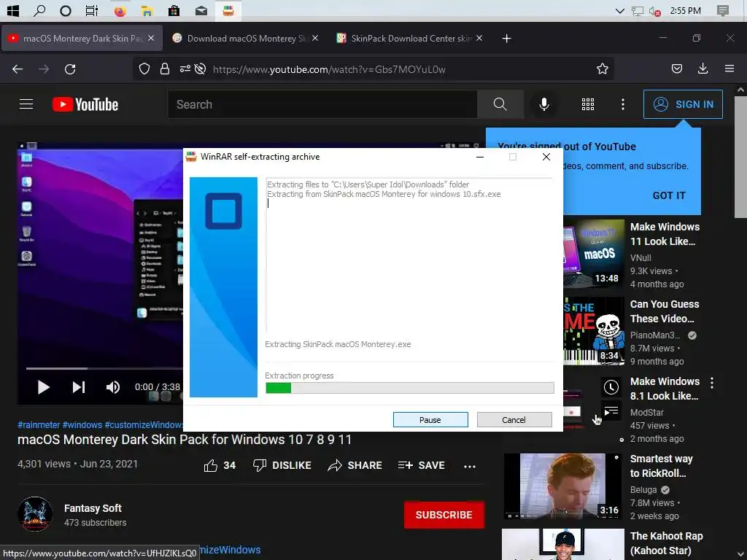Image resolution: width=747 pixels, height=560 pixels.
Task: Open Task View on taskbar
Action: click(91, 10)
